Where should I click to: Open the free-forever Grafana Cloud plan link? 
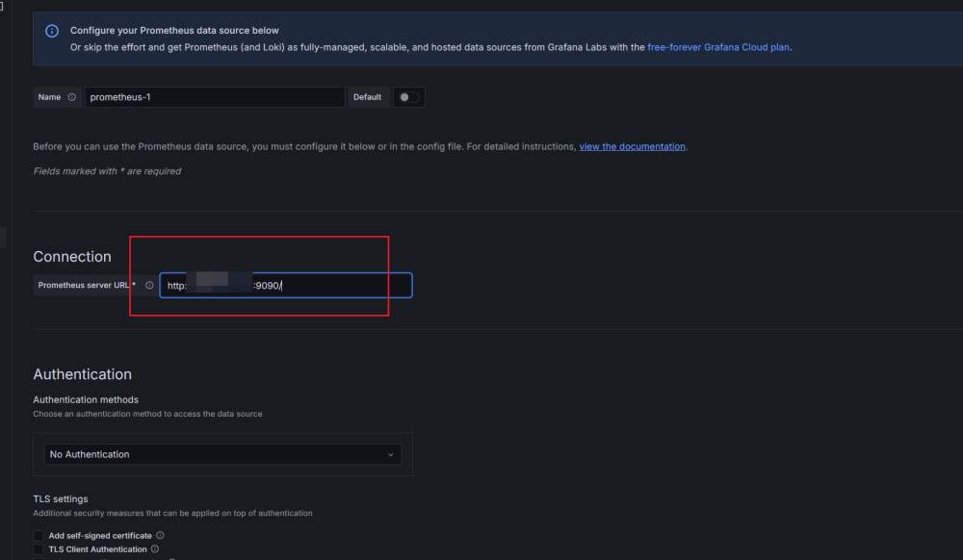(x=719, y=46)
